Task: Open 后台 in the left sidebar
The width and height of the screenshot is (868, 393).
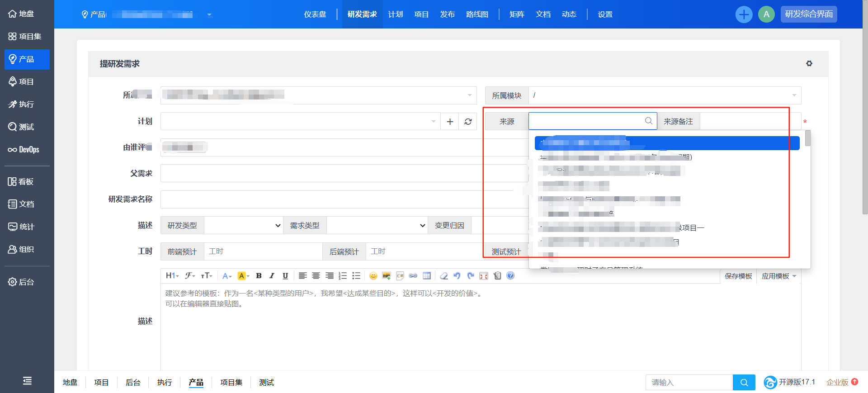Action: click(21, 282)
